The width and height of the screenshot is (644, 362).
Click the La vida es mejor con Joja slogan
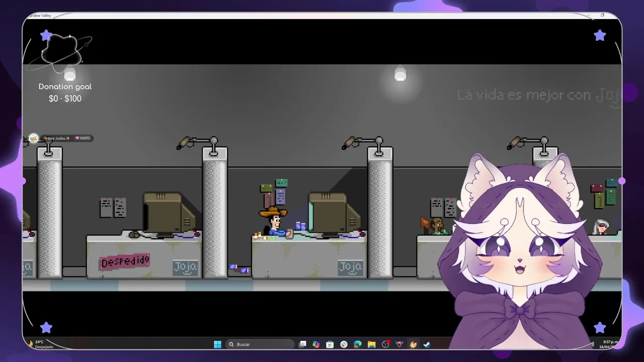538,95
